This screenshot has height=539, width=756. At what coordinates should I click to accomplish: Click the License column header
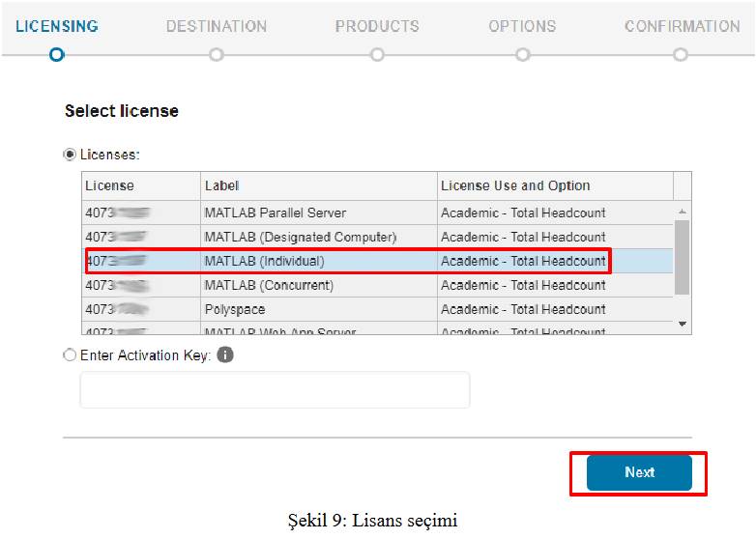tap(141, 185)
